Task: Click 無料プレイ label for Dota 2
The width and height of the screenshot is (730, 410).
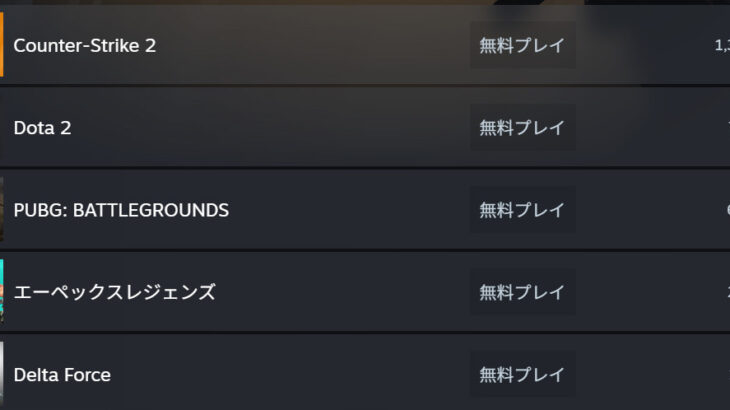Action: [x=522, y=128]
